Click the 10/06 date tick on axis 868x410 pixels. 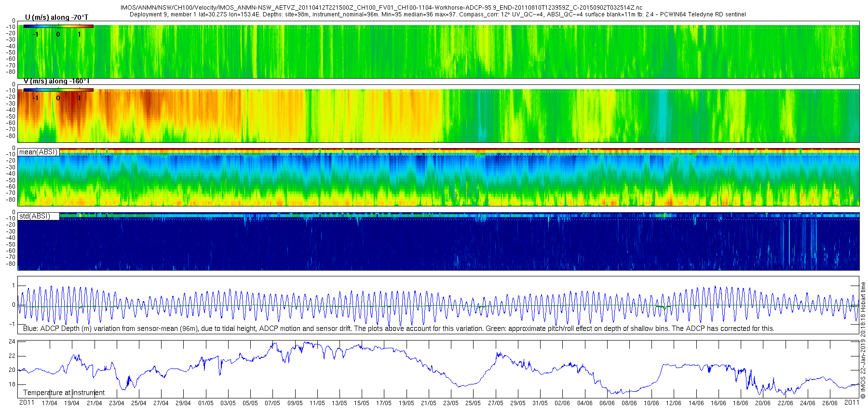pos(651,403)
